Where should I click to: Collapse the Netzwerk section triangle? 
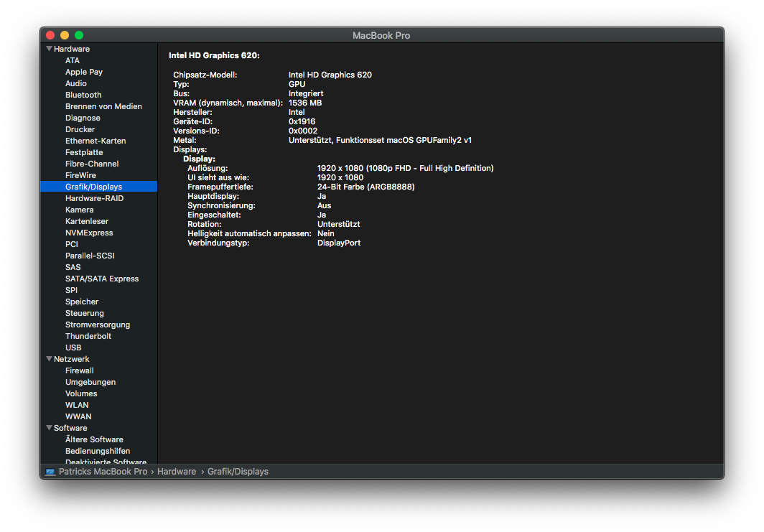click(x=49, y=359)
